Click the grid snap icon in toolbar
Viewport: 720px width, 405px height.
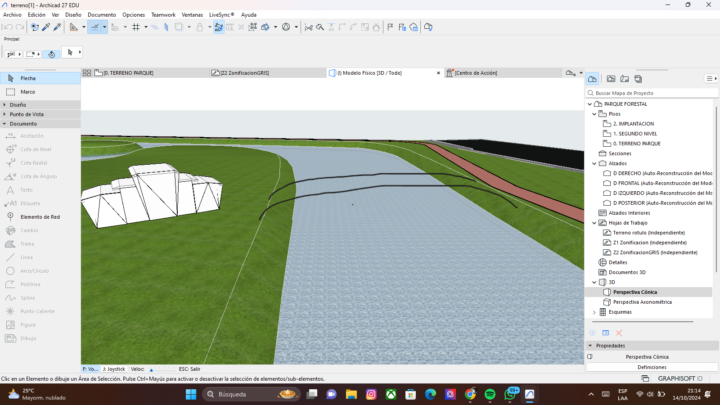tap(136, 27)
